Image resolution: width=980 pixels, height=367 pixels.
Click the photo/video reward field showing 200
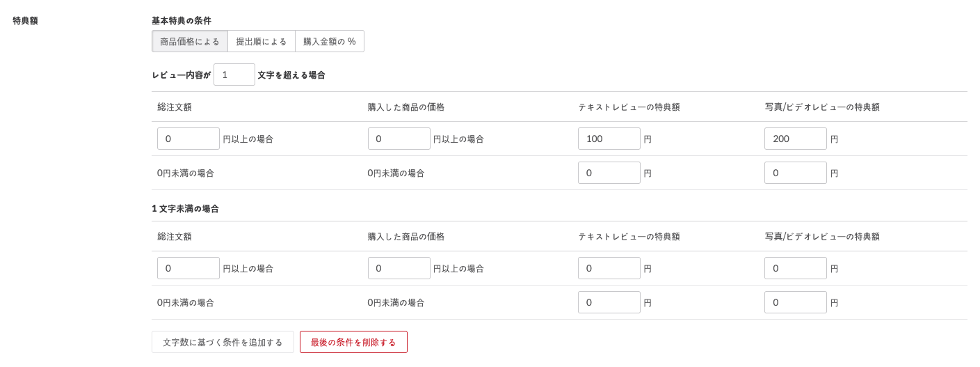coord(796,139)
